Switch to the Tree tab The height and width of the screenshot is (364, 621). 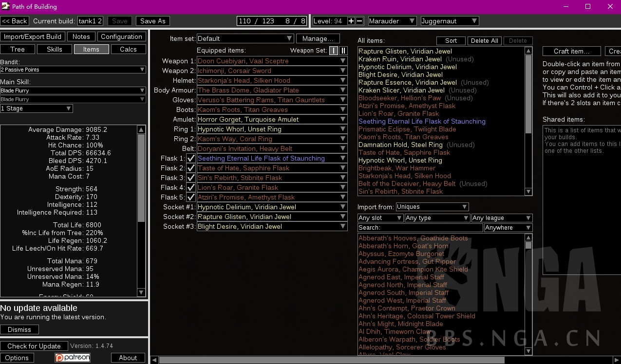coord(18,49)
